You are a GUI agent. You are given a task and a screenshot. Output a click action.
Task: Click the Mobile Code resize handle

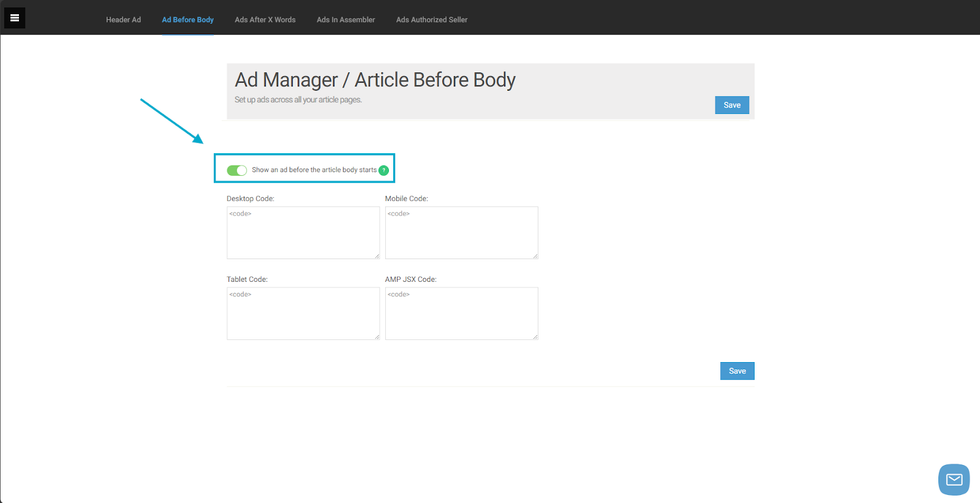(534, 255)
